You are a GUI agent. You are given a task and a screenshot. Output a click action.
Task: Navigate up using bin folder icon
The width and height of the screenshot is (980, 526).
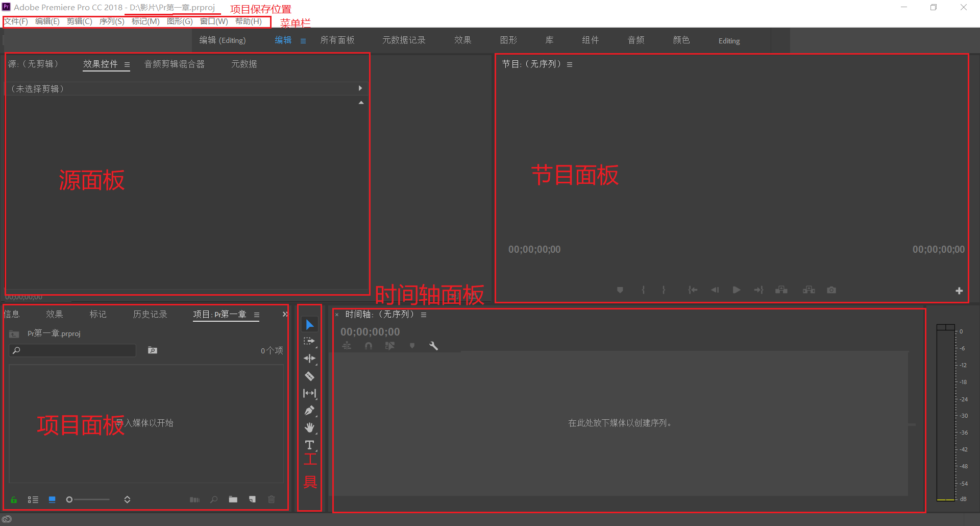[x=14, y=334]
